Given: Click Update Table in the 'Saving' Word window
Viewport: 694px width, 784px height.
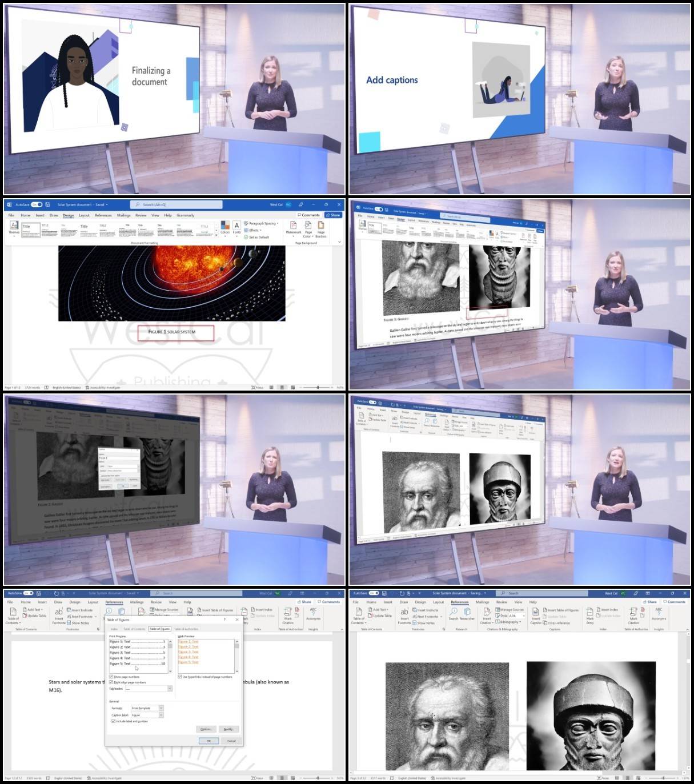Looking at the screenshot, I should coord(380,616).
